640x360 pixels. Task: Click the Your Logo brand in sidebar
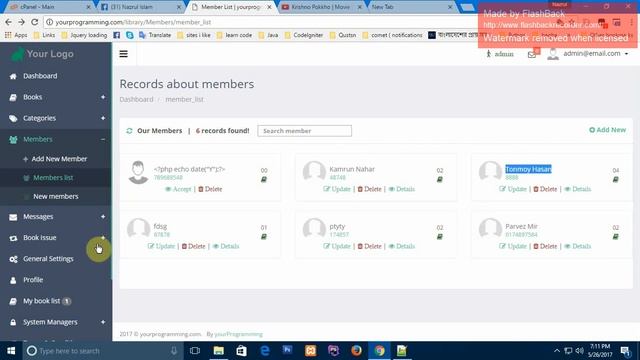tap(42, 54)
